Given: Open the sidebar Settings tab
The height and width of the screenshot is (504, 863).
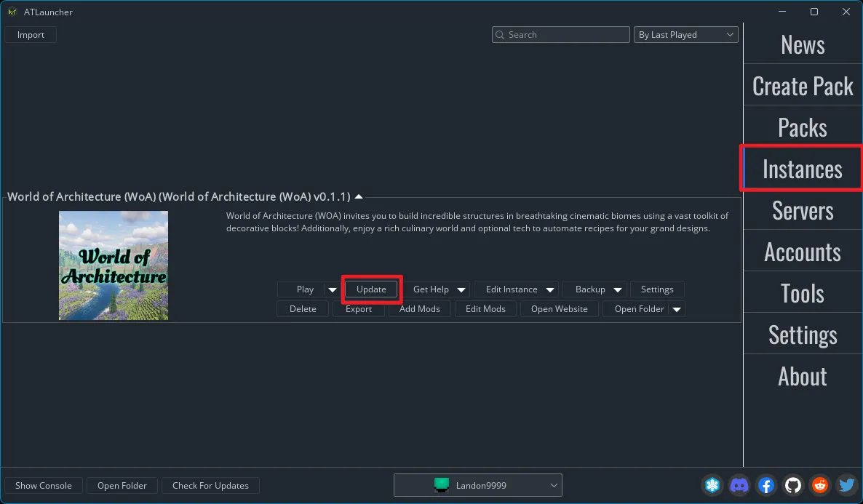Looking at the screenshot, I should 803,335.
